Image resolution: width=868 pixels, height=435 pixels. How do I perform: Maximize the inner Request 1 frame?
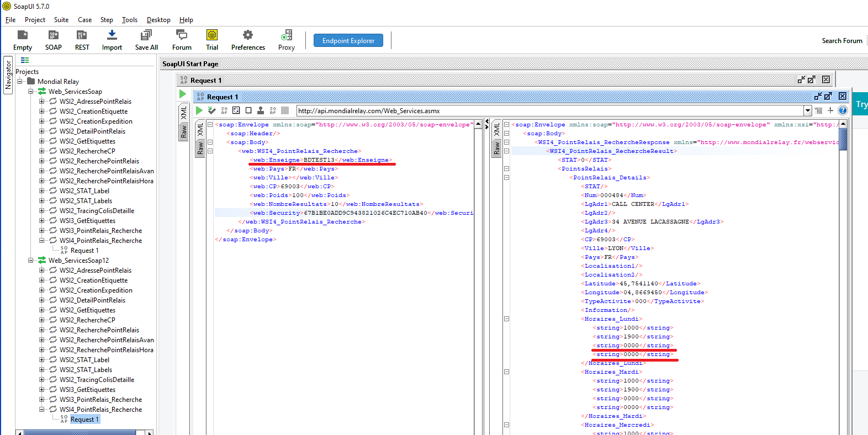pos(828,96)
